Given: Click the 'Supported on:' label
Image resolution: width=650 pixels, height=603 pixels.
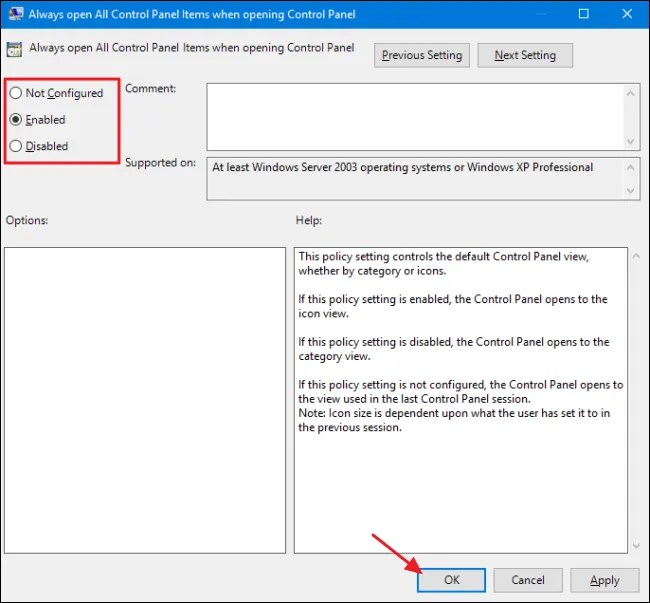Looking at the screenshot, I should (x=160, y=162).
